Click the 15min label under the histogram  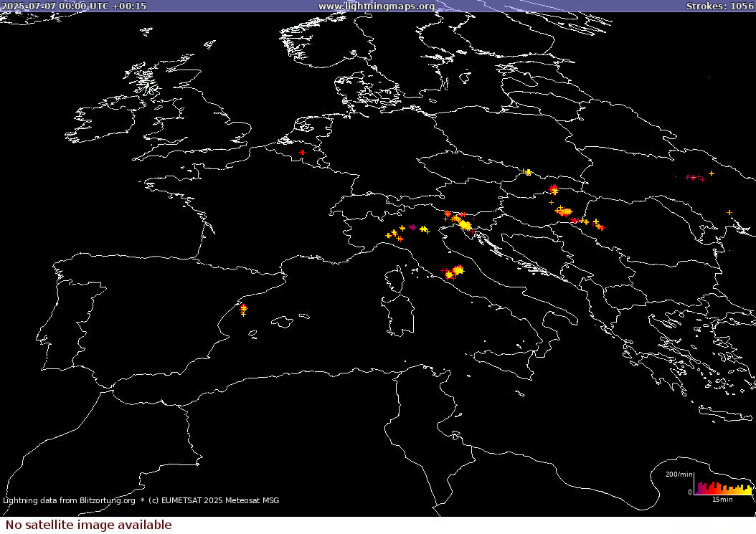(x=721, y=499)
